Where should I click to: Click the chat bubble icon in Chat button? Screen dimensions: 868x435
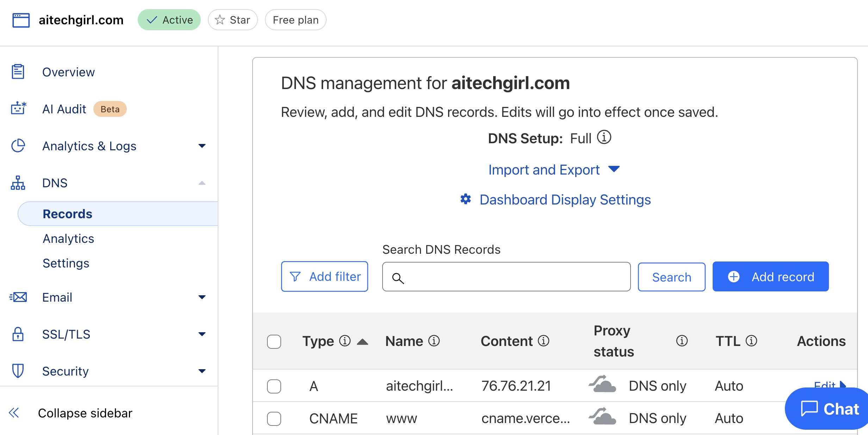[809, 409]
